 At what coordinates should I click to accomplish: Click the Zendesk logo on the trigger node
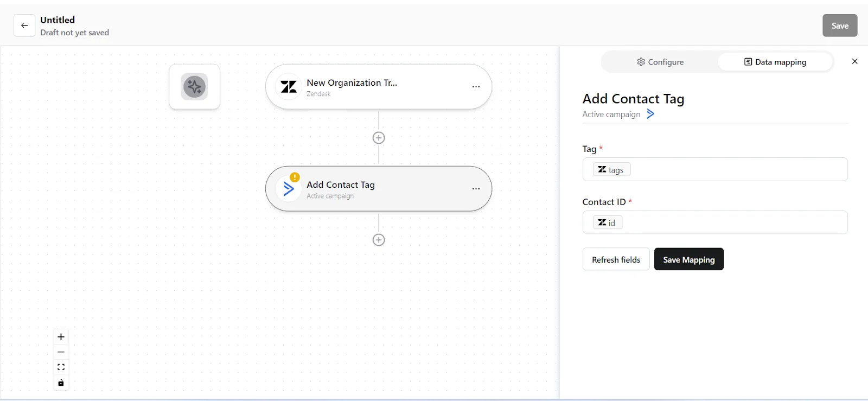[x=289, y=87]
